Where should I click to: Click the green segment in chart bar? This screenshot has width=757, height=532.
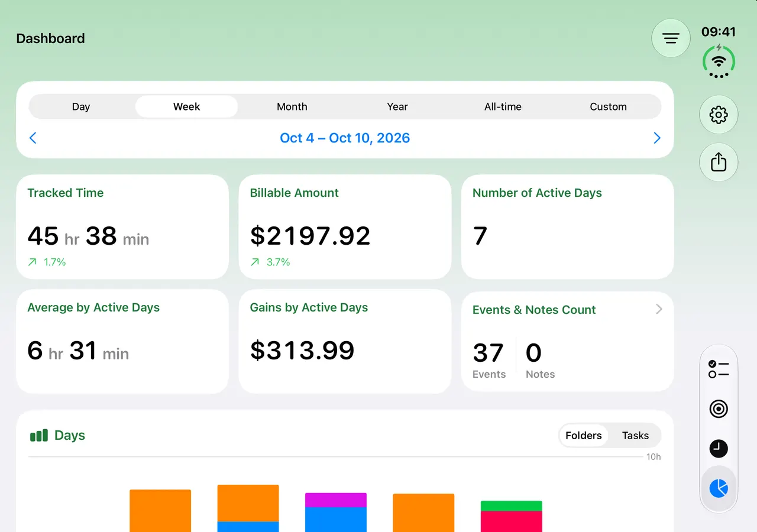(x=512, y=506)
